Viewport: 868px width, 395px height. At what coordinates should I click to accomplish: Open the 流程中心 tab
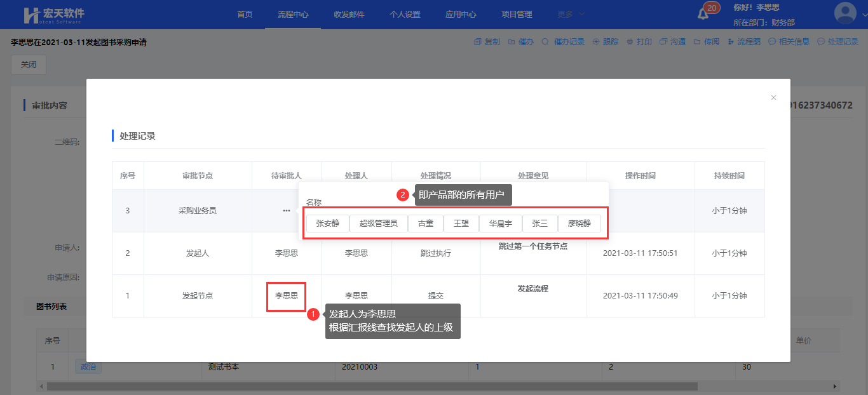(x=293, y=14)
